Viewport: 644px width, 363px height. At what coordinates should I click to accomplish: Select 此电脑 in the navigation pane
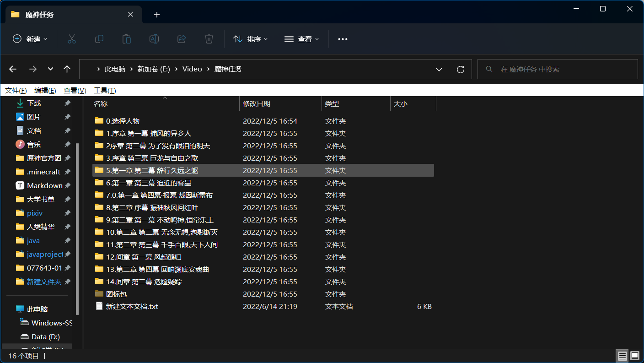[38, 309]
